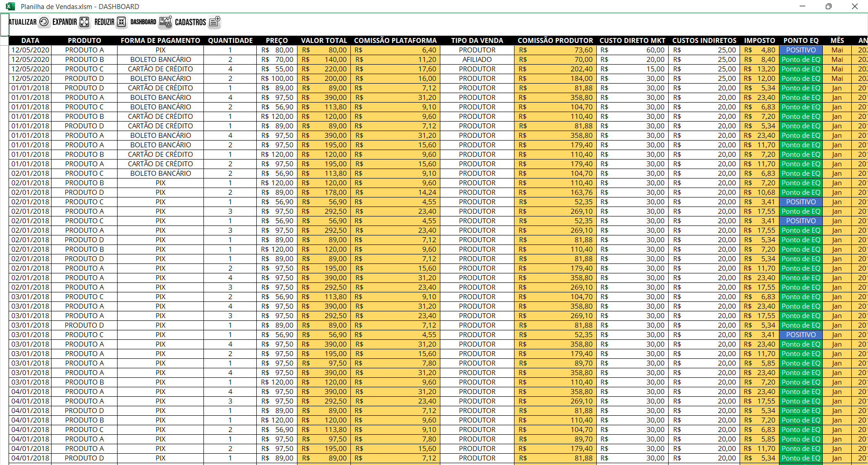Select the IMPOSTO column header

pyautogui.click(x=759, y=41)
